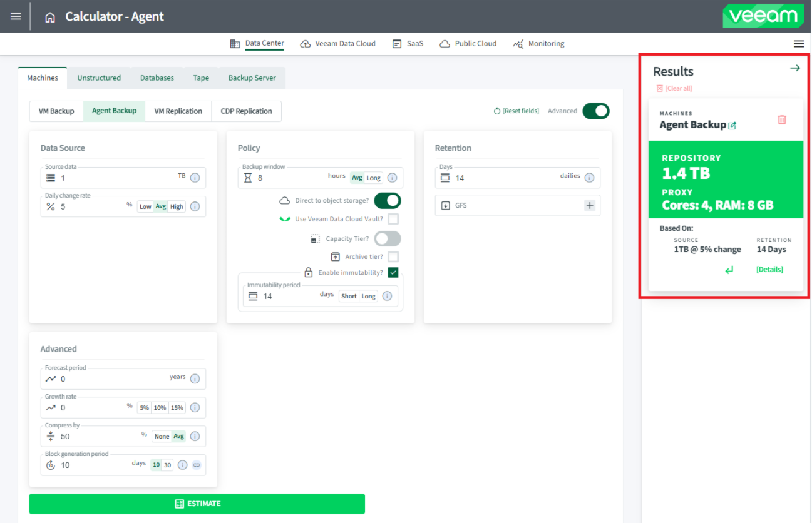This screenshot has width=812, height=523.
Task: Show info for retention Days field
Action: [x=589, y=178]
